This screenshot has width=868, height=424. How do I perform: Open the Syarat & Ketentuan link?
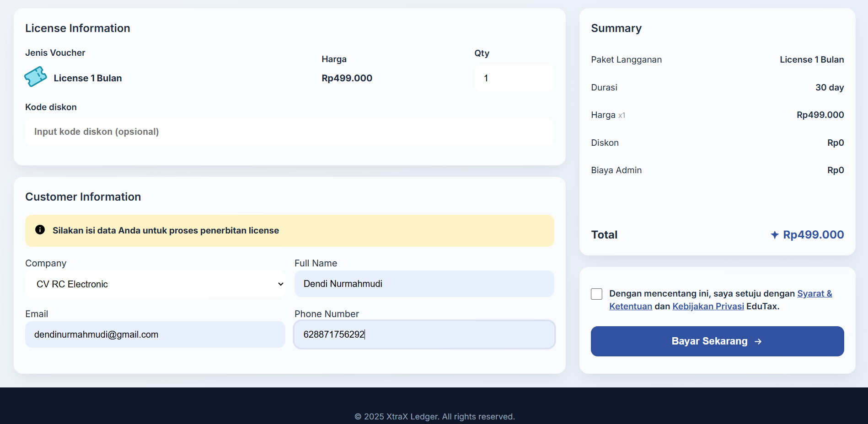(814, 294)
